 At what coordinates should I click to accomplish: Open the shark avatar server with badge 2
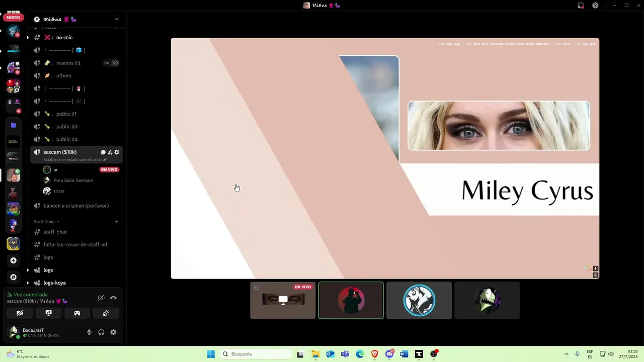coord(14,32)
